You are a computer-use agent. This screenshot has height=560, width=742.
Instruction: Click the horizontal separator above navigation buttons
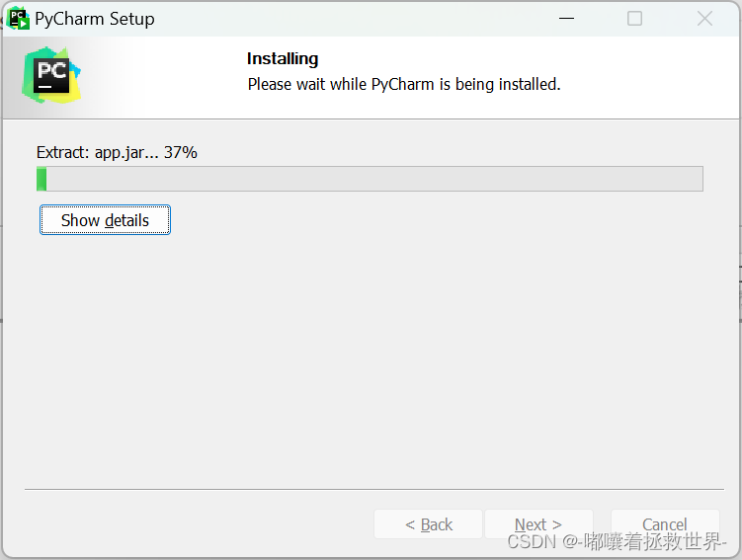374,489
